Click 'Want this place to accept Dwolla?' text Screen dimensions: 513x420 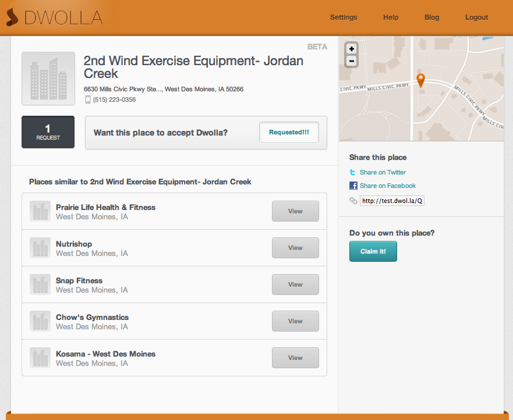(x=160, y=133)
